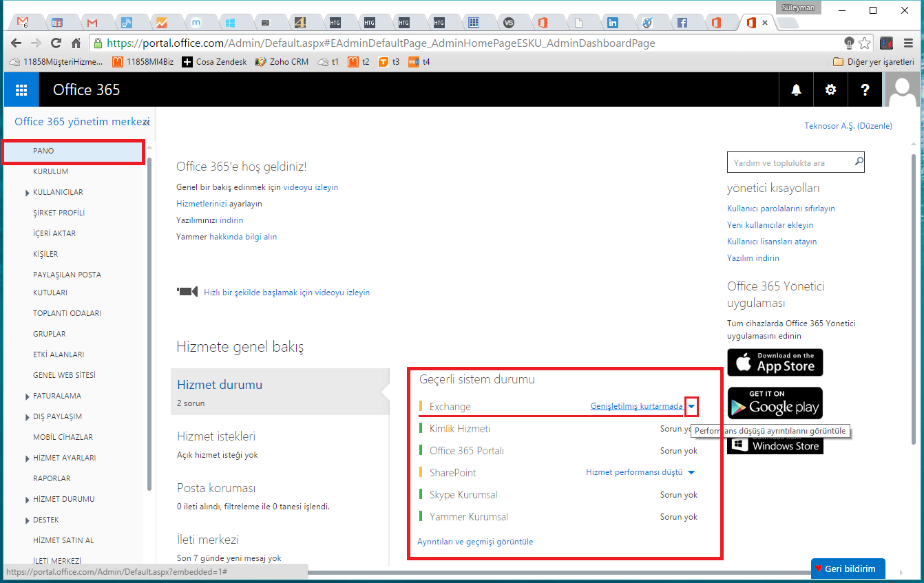Open the help question mark menu
This screenshot has height=583, width=924.
(x=865, y=89)
